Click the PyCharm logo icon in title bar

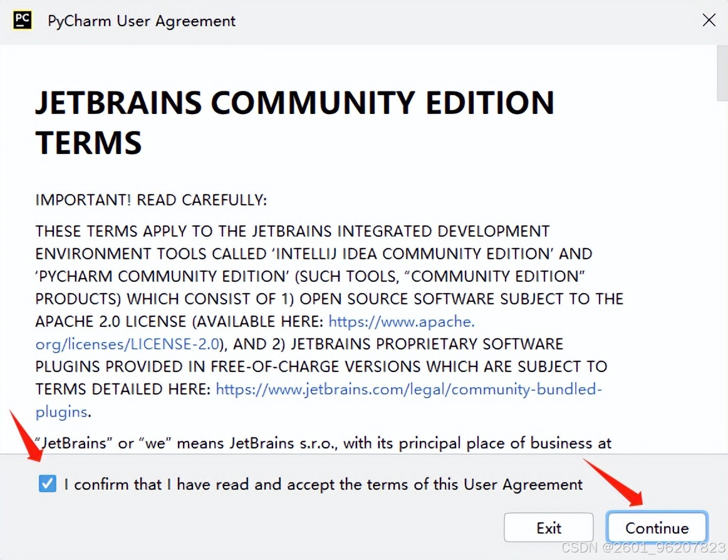tap(23, 21)
